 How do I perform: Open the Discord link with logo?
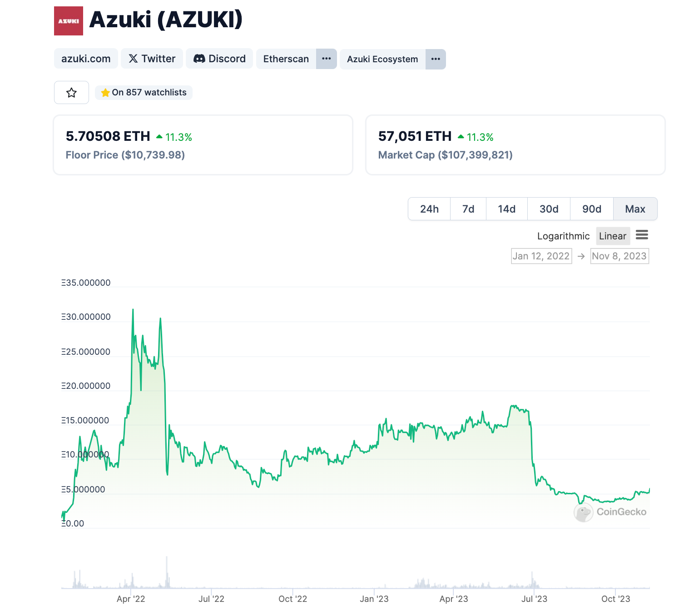pos(219,59)
